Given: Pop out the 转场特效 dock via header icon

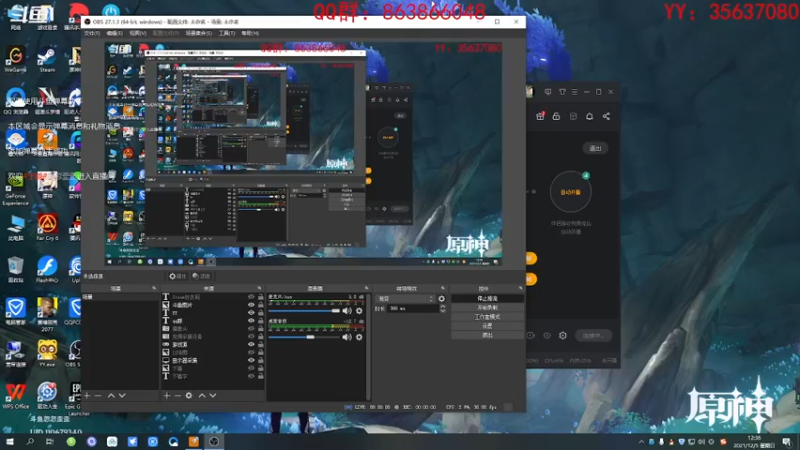Looking at the screenshot, I should pyautogui.click(x=443, y=288).
